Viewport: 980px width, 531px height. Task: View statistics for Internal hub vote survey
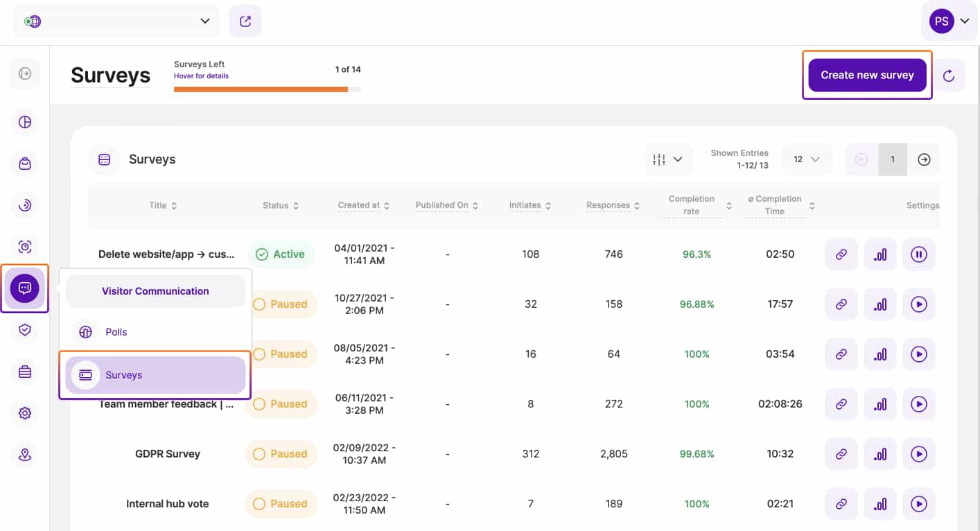click(880, 504)
